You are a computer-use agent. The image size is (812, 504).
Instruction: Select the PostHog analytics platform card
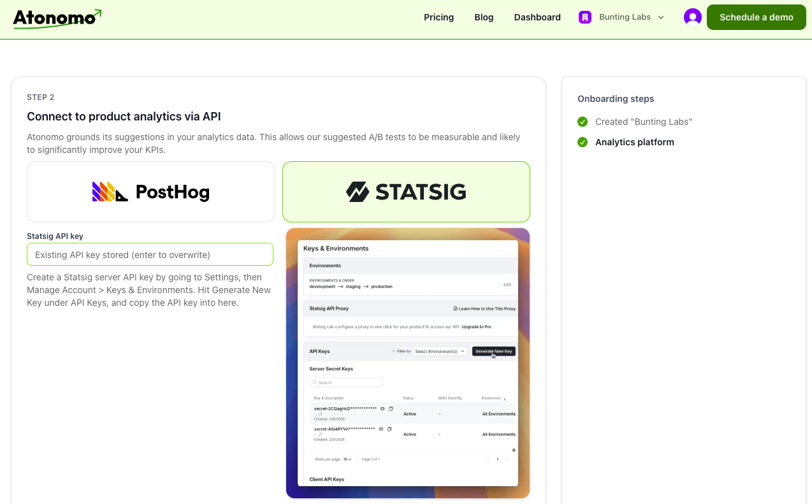click(150, 192)
